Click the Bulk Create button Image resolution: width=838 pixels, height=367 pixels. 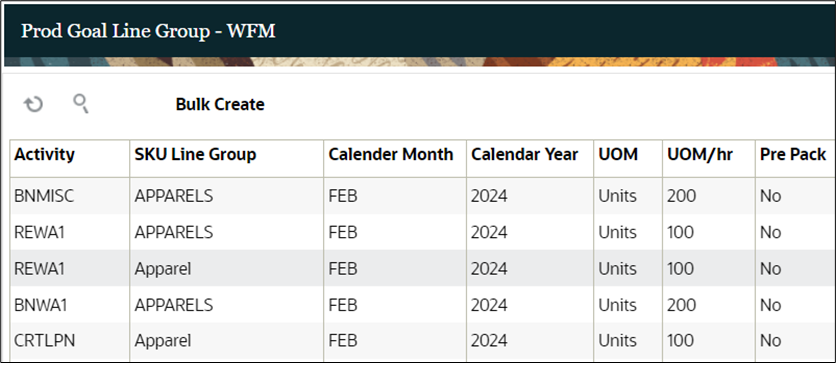coord(220,104)
